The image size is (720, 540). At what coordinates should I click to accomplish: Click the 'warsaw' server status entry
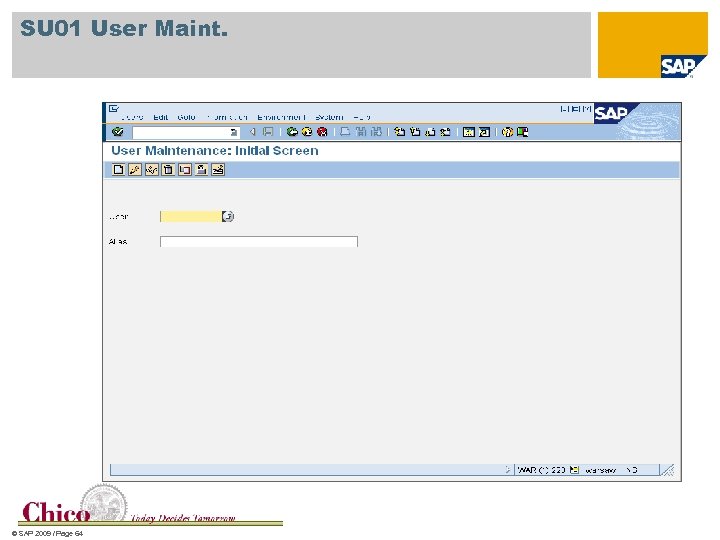click(x=600, y=470)
